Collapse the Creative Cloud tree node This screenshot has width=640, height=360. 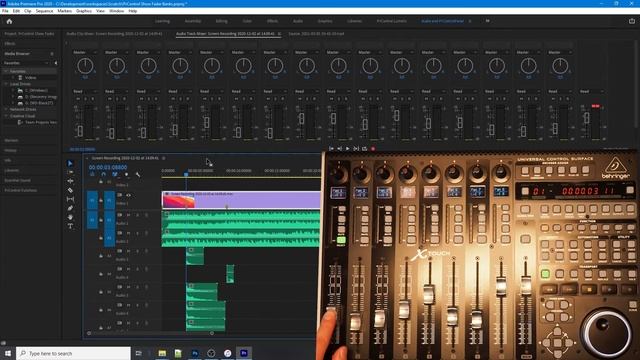pos(6,116)
